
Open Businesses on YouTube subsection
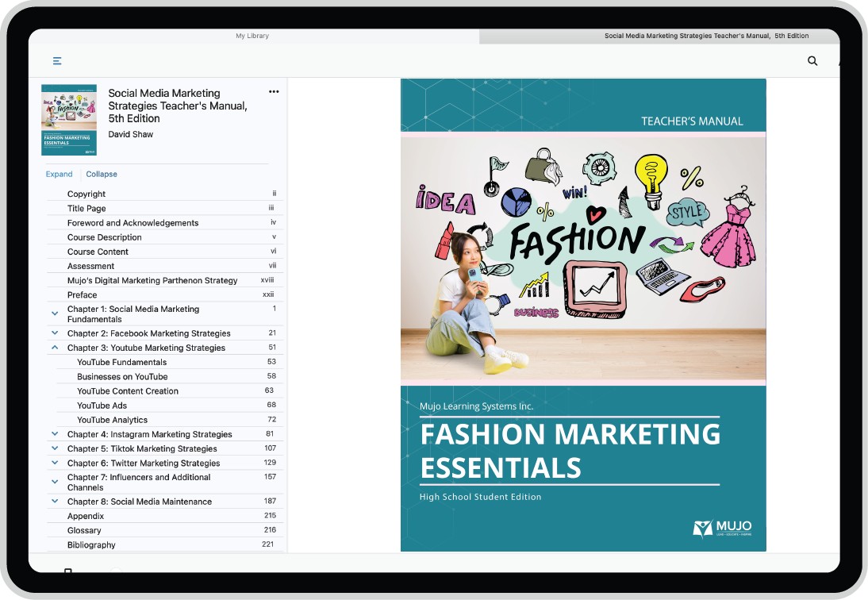click(122, 376)
